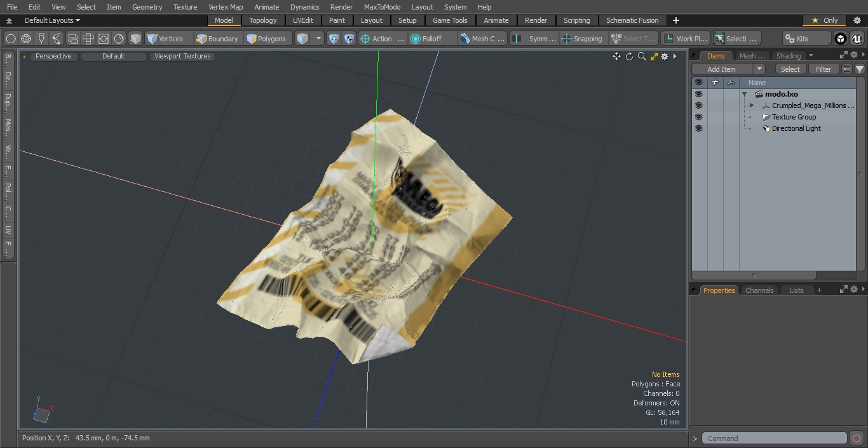Open the layout settings gear icon
This screenshot has width=868, height=448.
click(857, 20)
